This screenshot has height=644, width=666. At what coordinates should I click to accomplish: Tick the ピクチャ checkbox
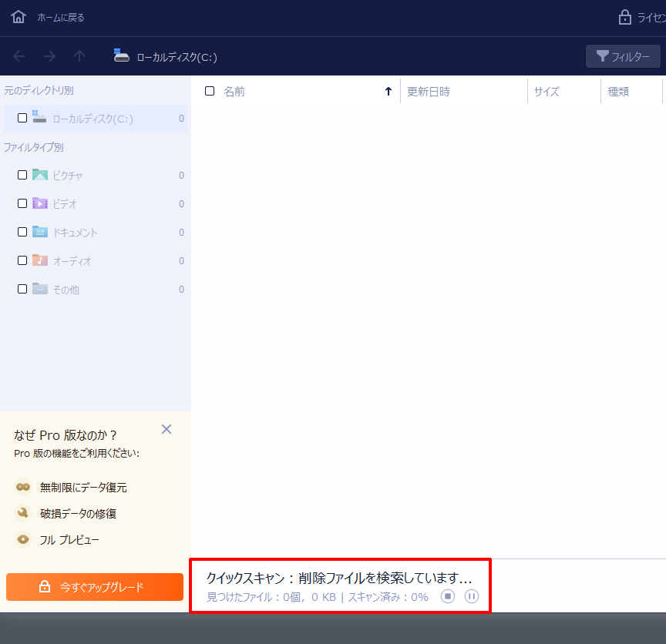[x=22, y=175]
